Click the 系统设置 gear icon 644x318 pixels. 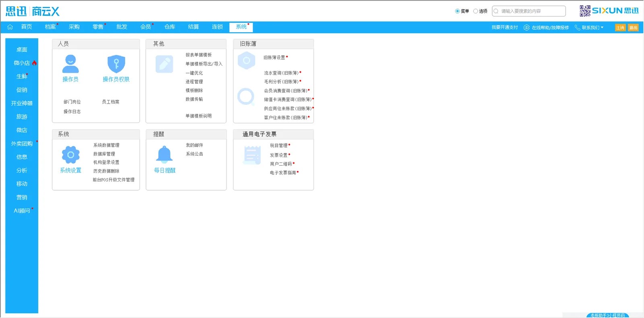(71, 155)
